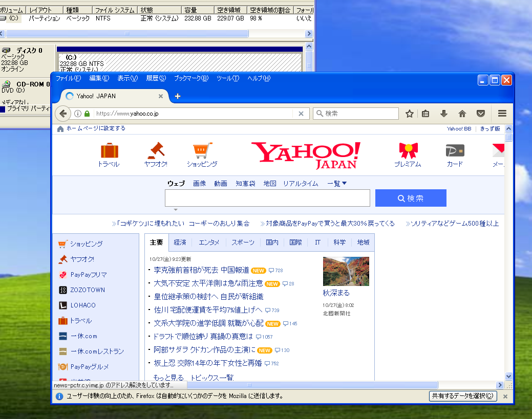Open 表示 menu in Firefox

127,78
